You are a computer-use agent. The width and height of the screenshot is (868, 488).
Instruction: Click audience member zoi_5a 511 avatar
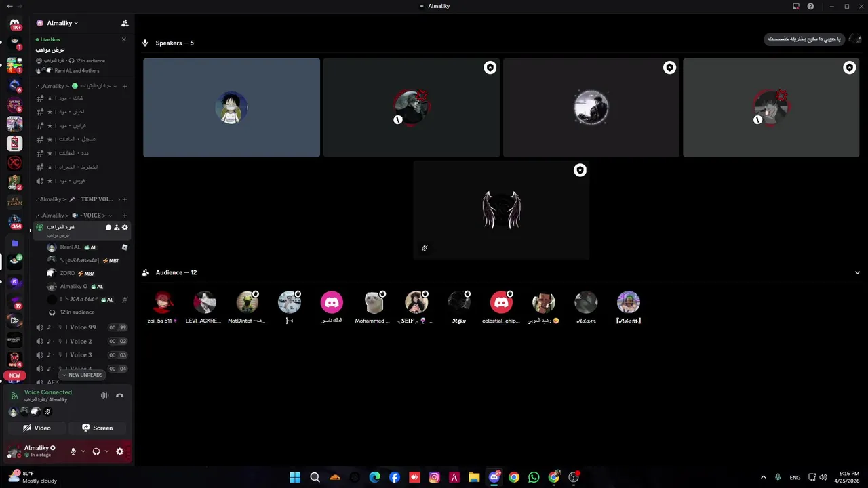tap(162, 302)
